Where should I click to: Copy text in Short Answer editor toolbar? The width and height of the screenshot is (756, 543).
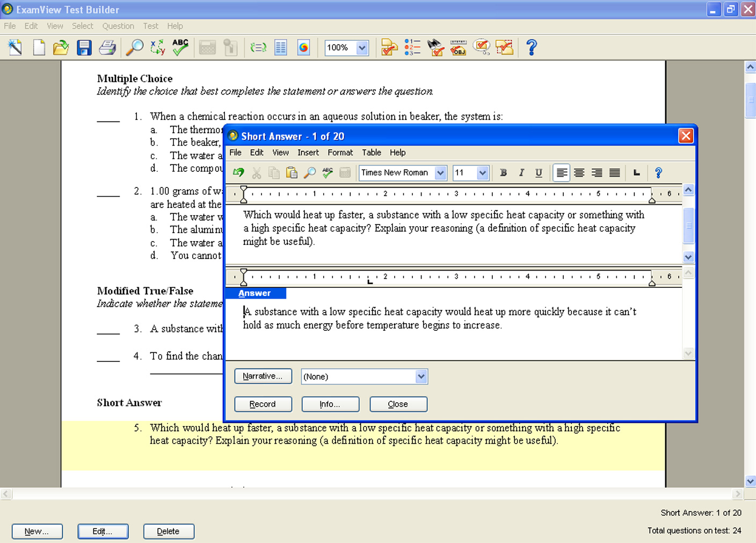click(x=274, y=172)
